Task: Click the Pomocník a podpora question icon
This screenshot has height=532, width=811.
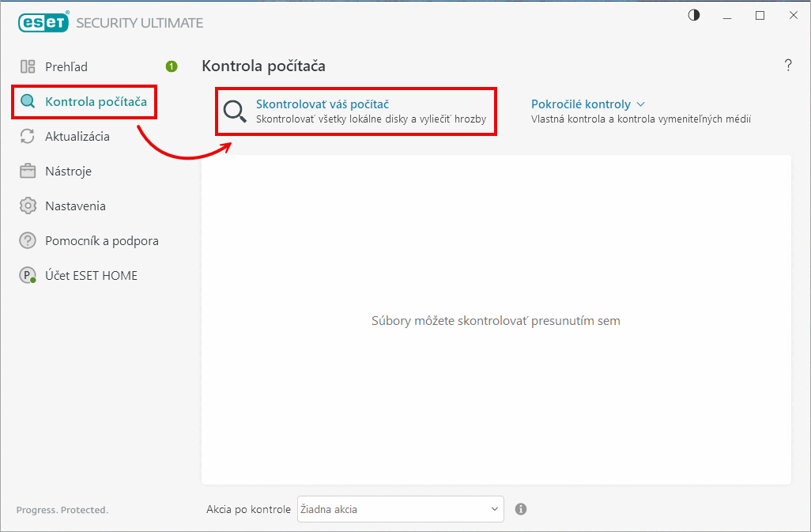Action: pos(28,240)
